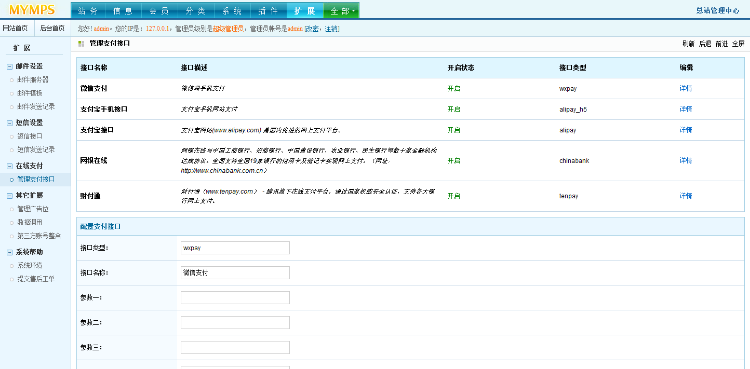Click the chinabank type cell
Screen dimensions: 750x369
click(574, 160)
